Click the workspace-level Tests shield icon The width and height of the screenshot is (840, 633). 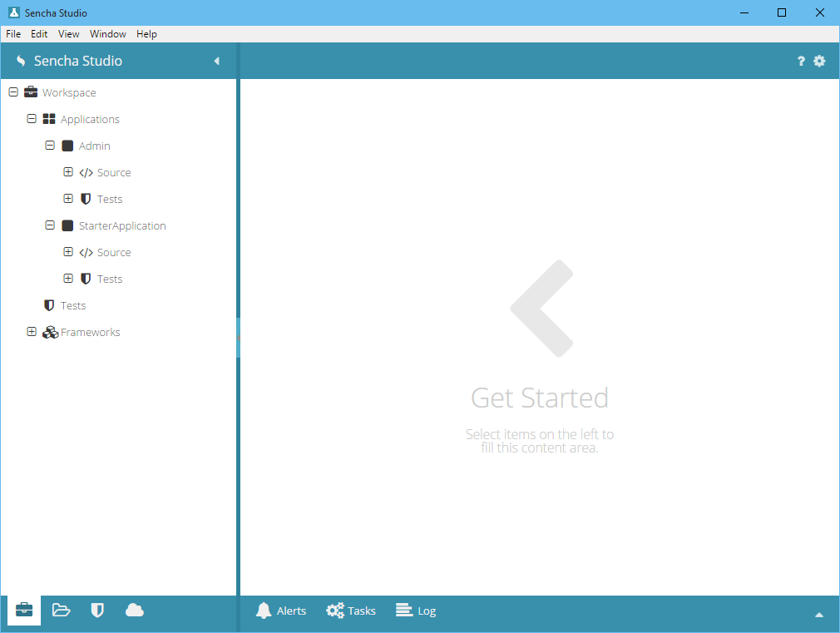point(49,305)
